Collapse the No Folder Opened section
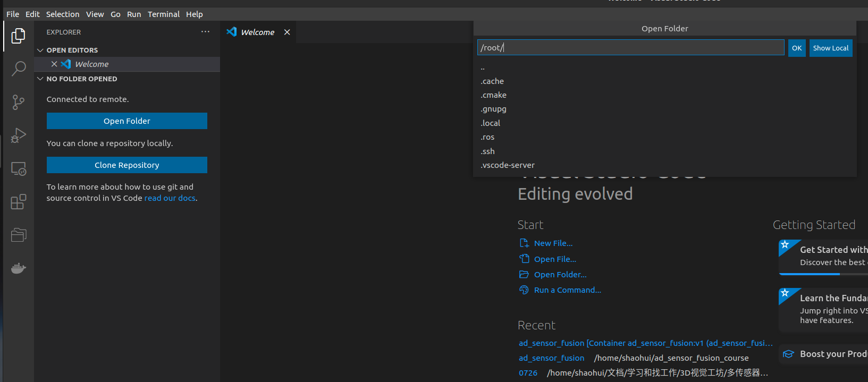The height and width of the screenshot is (382, 868). (40, 79)
